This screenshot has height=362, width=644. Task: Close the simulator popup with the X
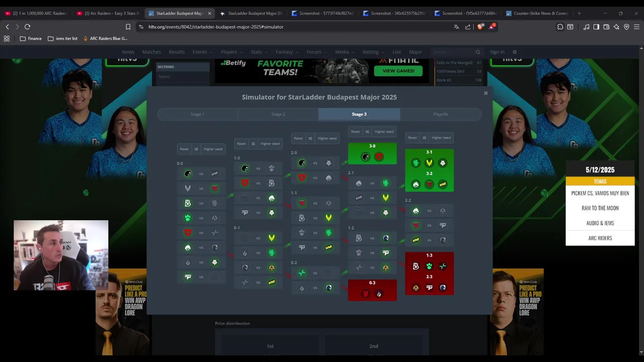[x=486, y=93]
